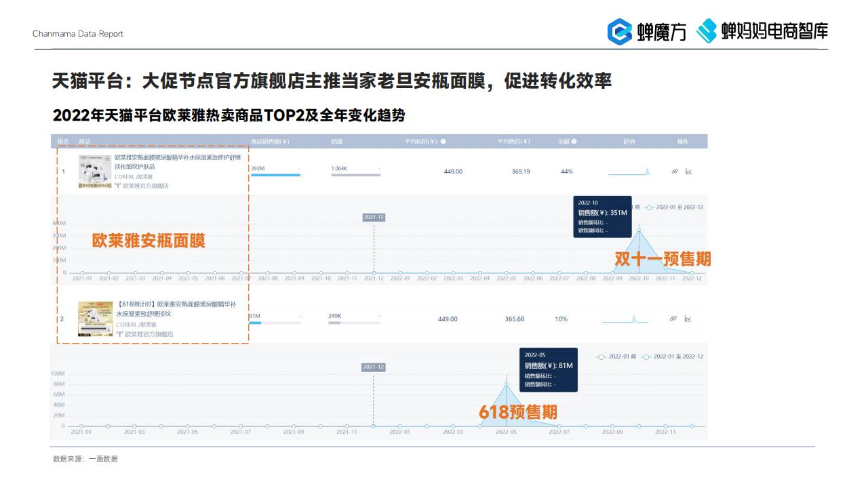
Task: Open the rank 1 安瓶面膜 product thumbnail
Action: (x=94, y=171)
